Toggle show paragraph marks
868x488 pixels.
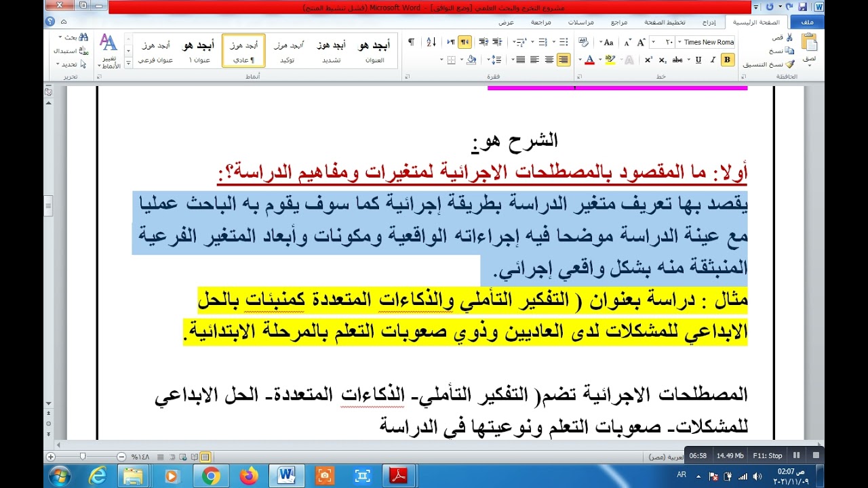click(411, 42)
